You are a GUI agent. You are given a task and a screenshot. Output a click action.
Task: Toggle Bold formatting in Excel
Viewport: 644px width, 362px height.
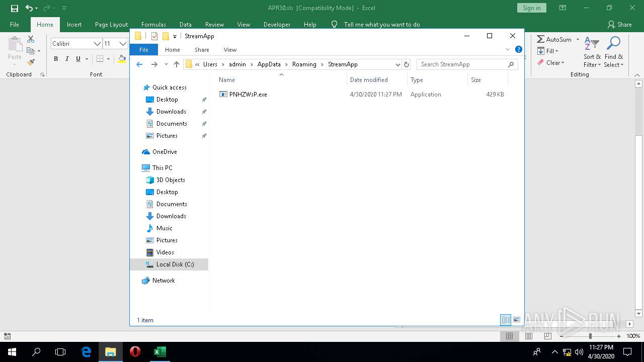56,59
